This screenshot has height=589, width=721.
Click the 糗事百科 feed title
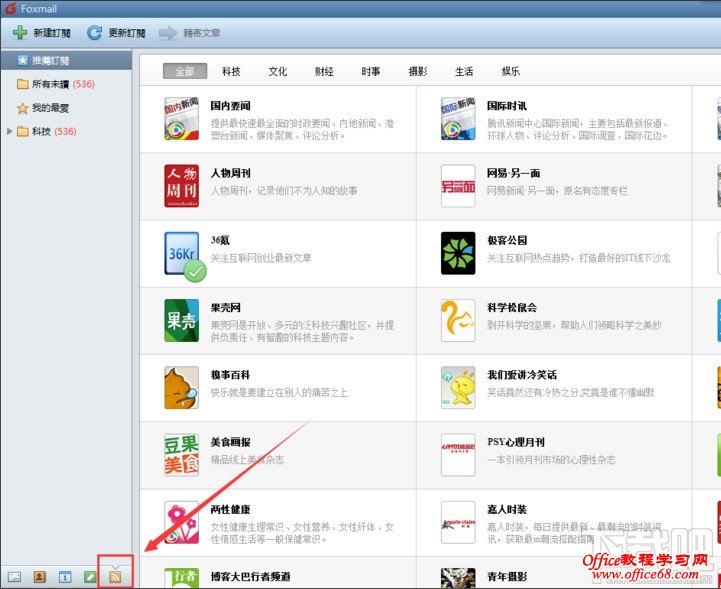click(x=230, y=375)
